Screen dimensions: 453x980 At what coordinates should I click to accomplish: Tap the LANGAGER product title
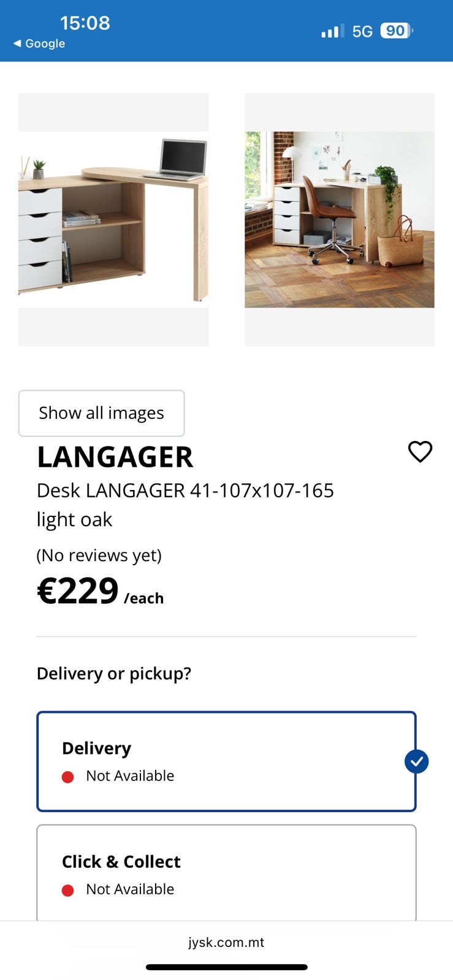click(115, 457)
